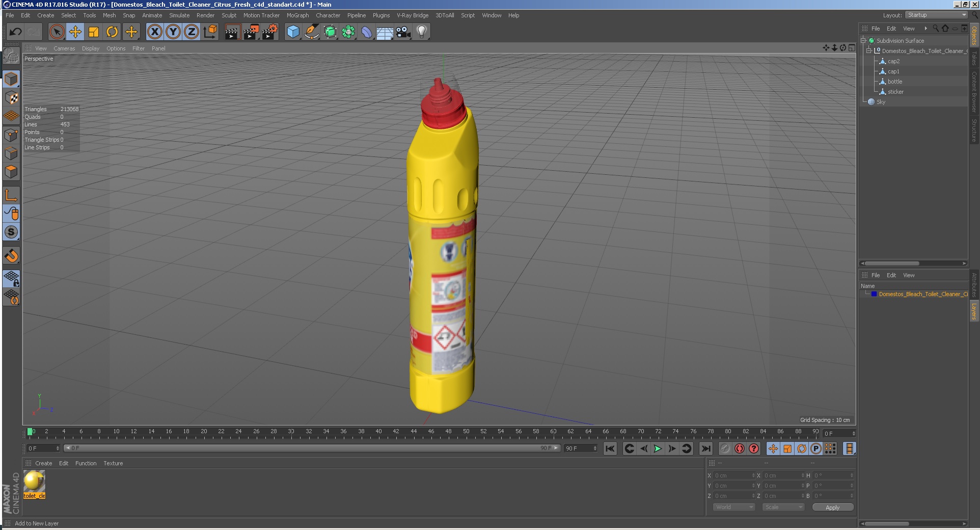Viewport: 980px width, 530px height.
Task: Open the Layout dropdown showing Startup
Action: pyautogui.click(x=937, y=15)
